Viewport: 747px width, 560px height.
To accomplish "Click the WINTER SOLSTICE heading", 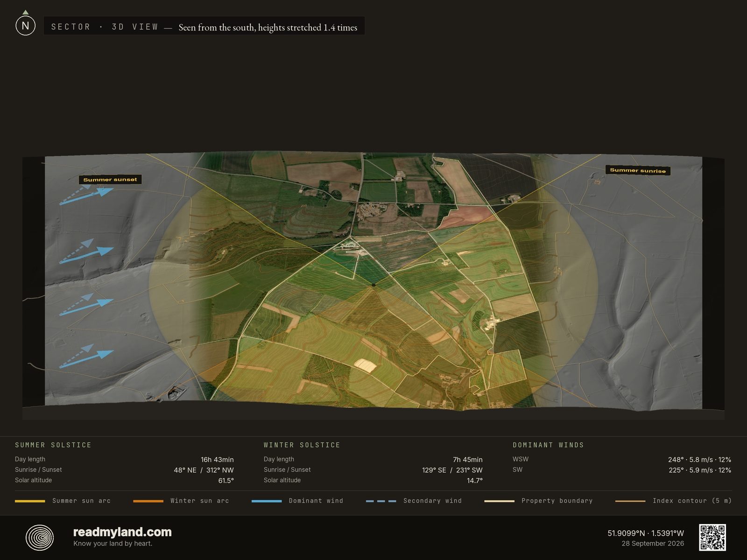I will [x=302, y=445].
